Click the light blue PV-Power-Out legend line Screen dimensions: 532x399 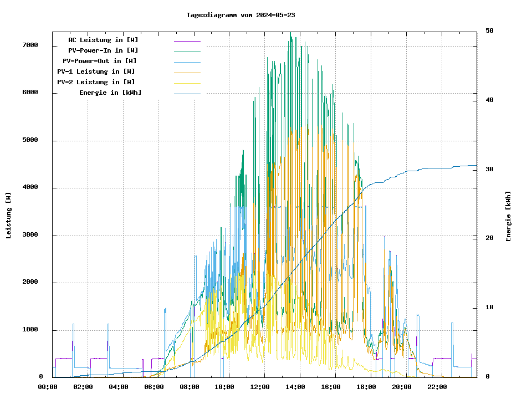[x=187, y=62]
